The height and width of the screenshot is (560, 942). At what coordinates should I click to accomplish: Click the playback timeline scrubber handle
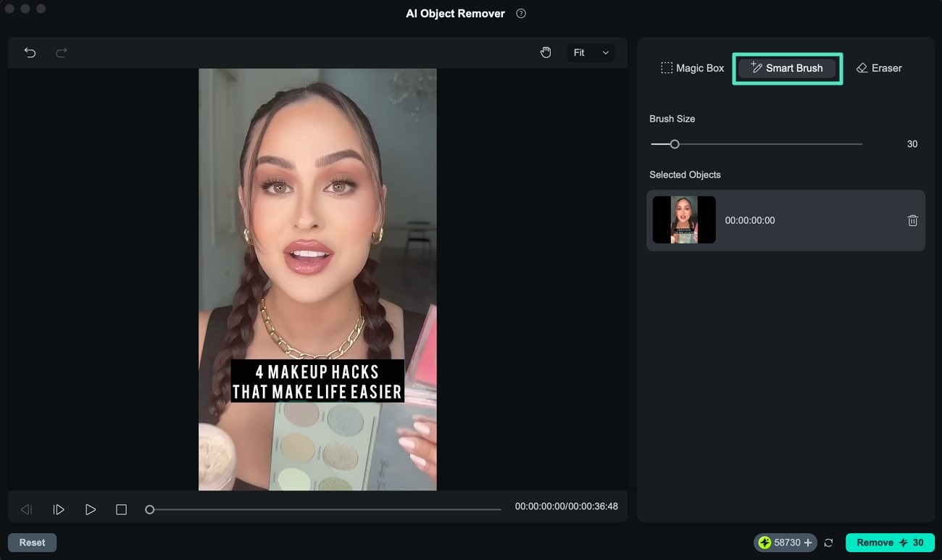(149, 509)
